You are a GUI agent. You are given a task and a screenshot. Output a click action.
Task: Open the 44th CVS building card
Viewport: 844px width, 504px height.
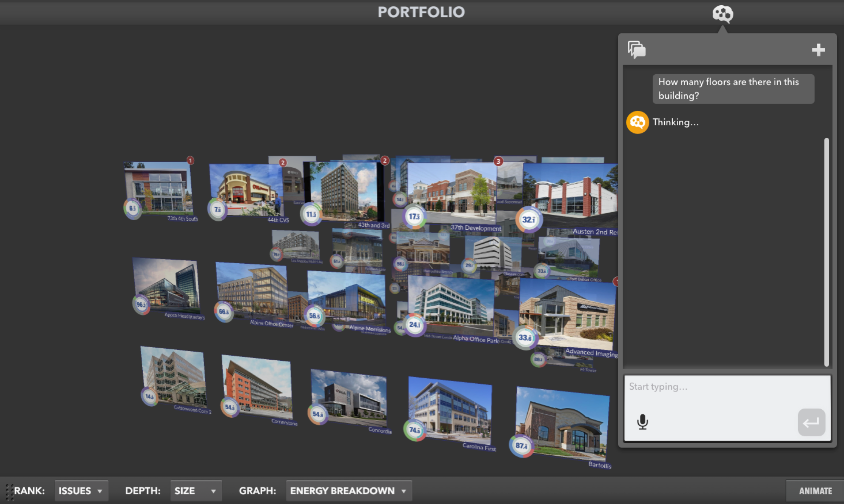pyautogui.click(x=245, y=189)
